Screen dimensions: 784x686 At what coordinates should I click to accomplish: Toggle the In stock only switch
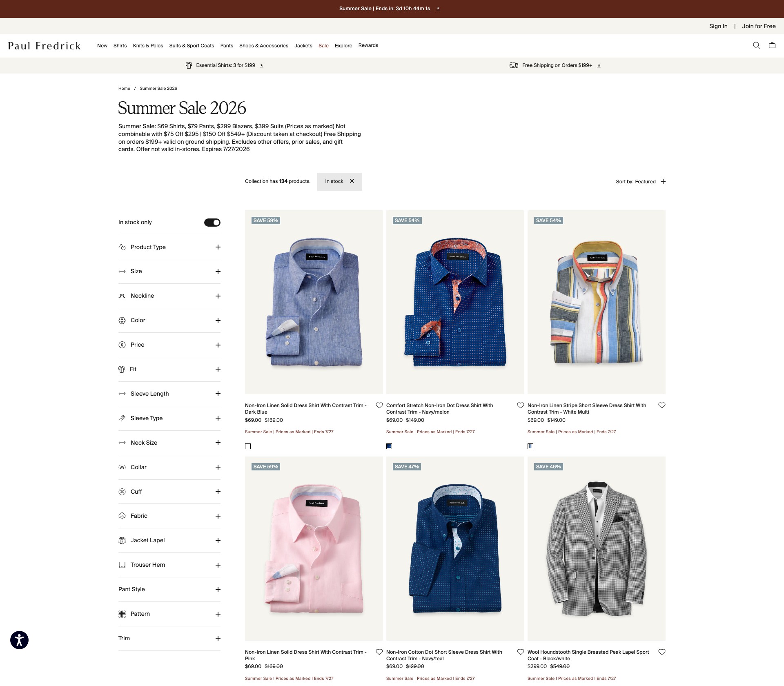212,223
